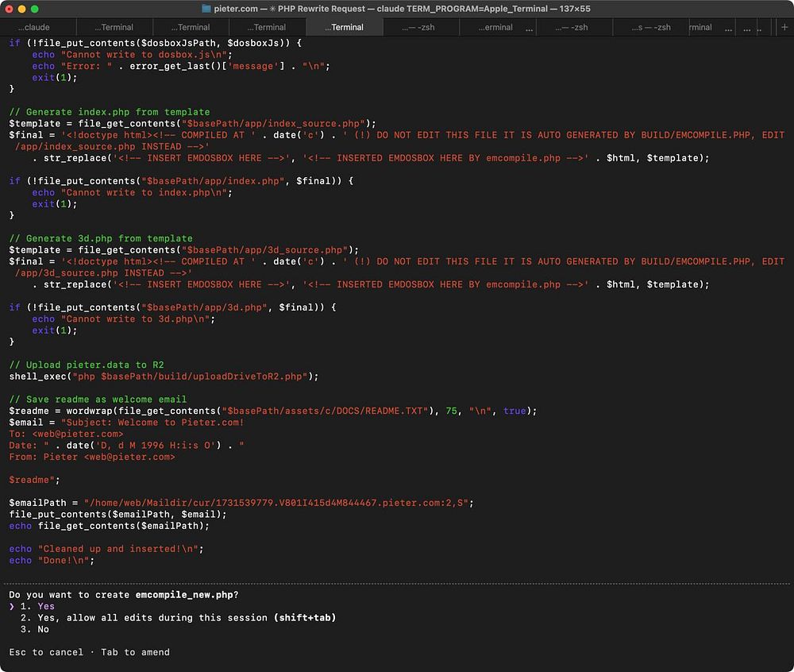This screenshot has width=794, height=672.
Task: Minimize the window using the yellow button
Action: click(x=23, y=9)
